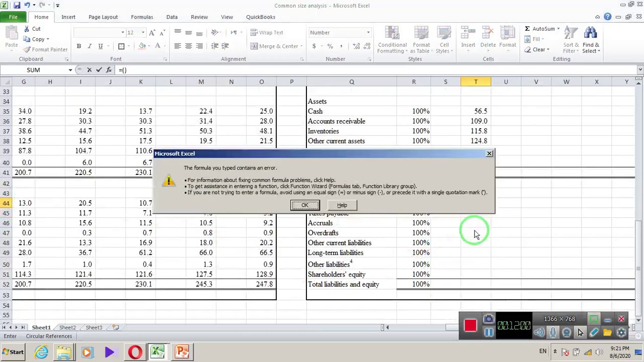Click the Increase Font Size icon
Viewport: 644px width, 362px height.
click(x=152, y=33)
